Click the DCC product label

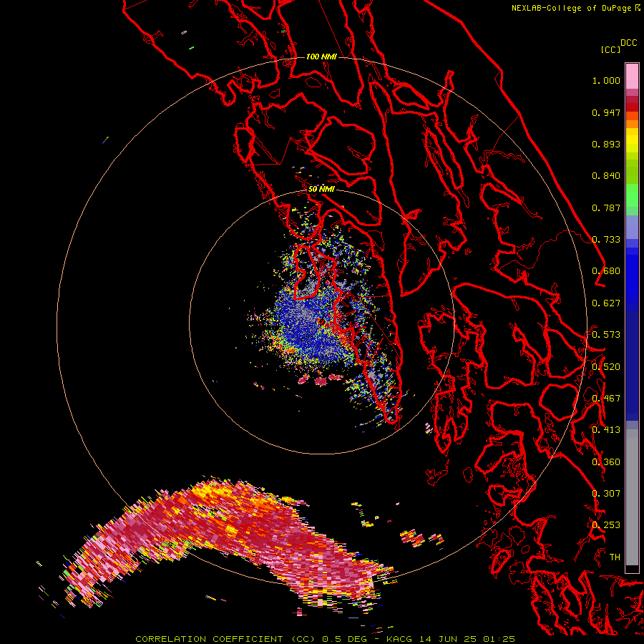[x=629, y=43]
